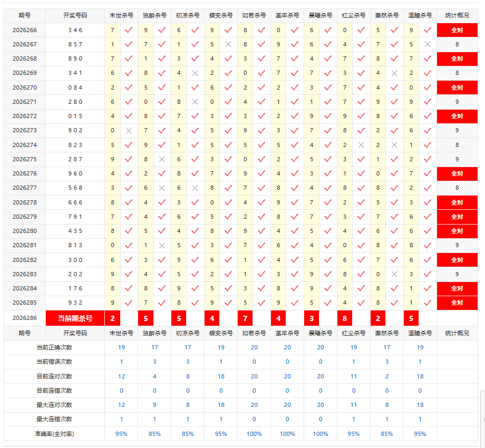The image size is (485, 448).
Task: Click the check mark for 末世杀号 in row 2026266
Action: click(129, 30)
